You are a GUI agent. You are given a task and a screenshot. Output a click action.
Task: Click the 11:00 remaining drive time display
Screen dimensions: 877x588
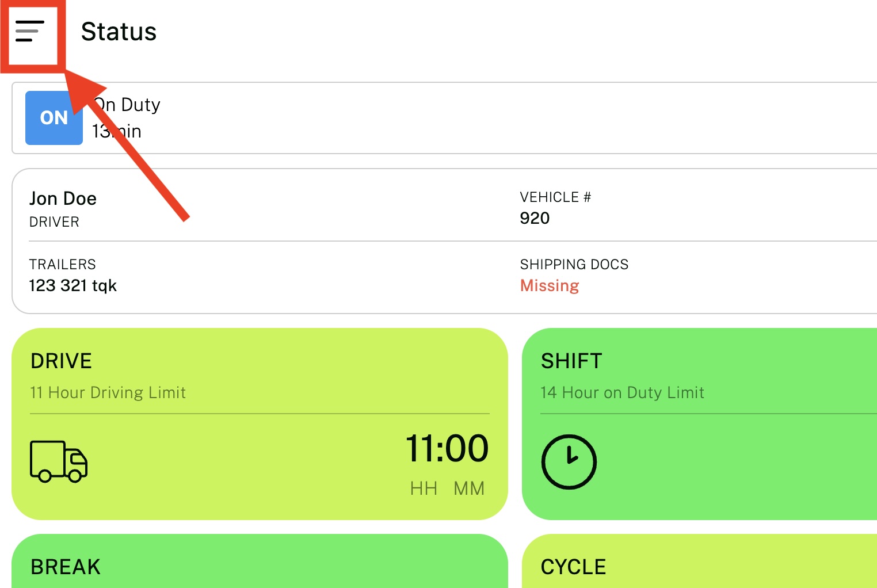tap(448, 449)
